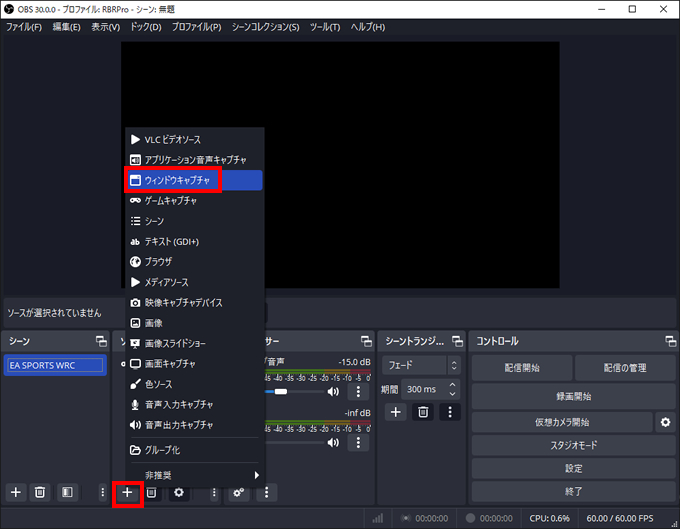680x529 pixels.
Task: Remove selected source with trash icon
Action: click(151, 493)
